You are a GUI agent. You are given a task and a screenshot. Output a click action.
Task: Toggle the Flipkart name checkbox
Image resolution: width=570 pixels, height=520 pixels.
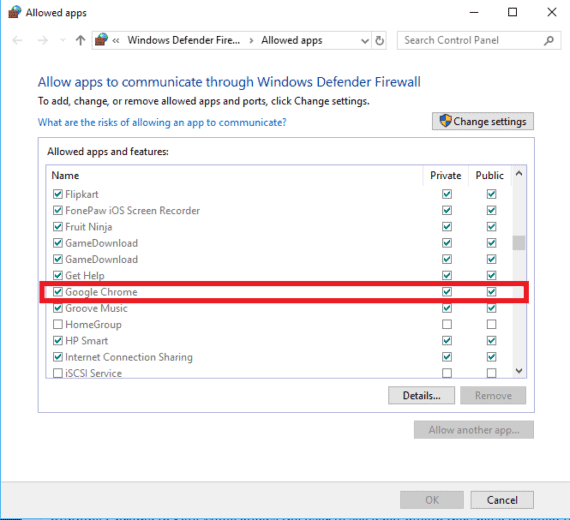[x=57, y=194]
